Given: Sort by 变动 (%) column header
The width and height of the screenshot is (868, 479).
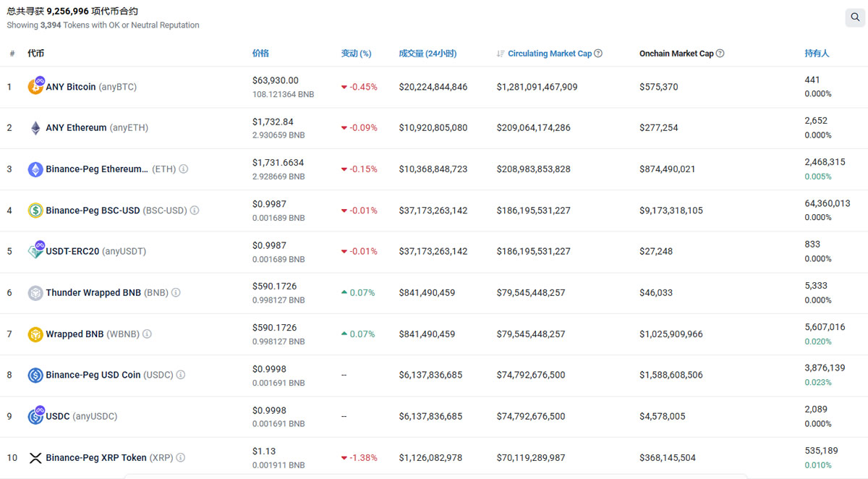Looking at the screenshot, I should [x=356, y=54].
